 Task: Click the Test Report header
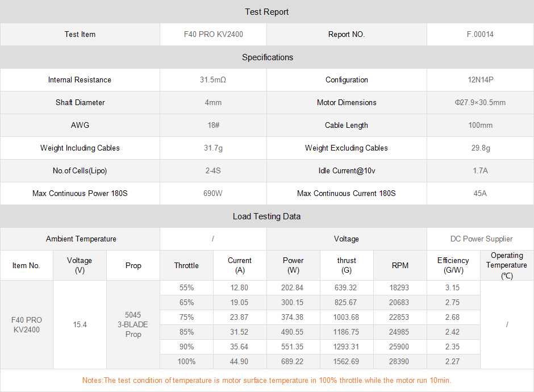[x=267, y=12]
